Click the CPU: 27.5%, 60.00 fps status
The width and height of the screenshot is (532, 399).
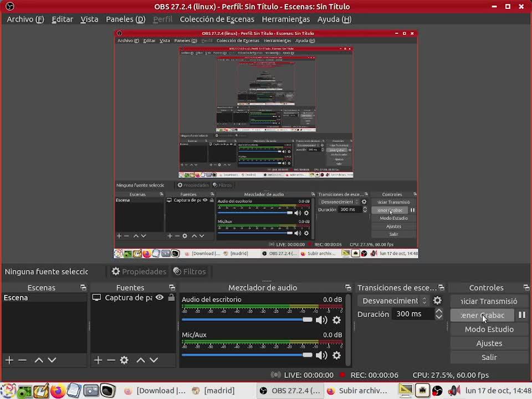[450, 375]
